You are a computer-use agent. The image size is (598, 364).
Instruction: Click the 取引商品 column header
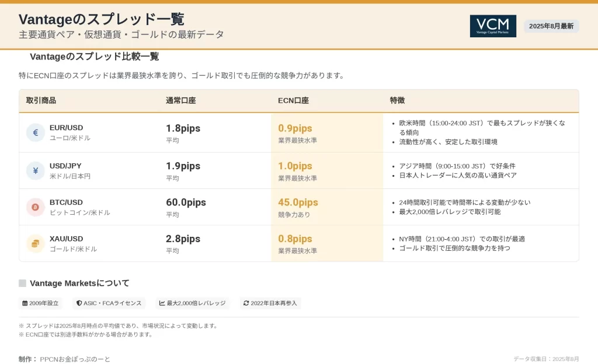[41, 100]
